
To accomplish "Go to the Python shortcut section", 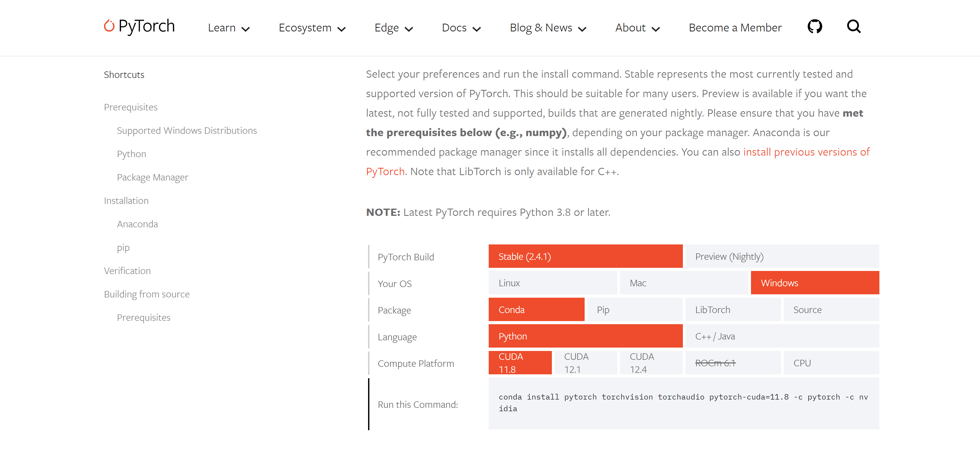I will pyautogui.click(x=131, y=154).
